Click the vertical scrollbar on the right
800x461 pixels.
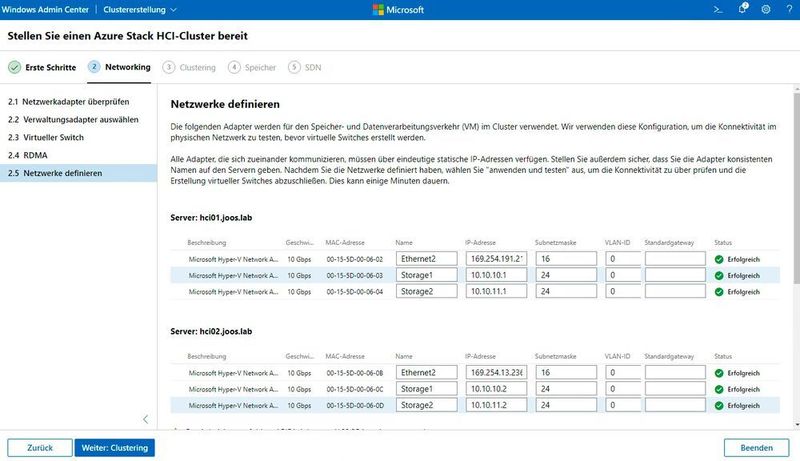click(796, 189)
